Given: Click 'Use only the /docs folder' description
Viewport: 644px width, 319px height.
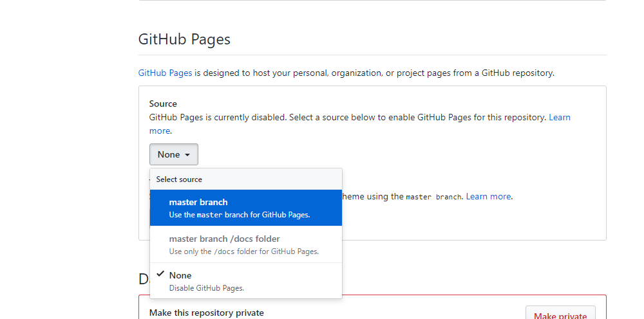Looking at the screenshot, I should [x=243, y=251].
